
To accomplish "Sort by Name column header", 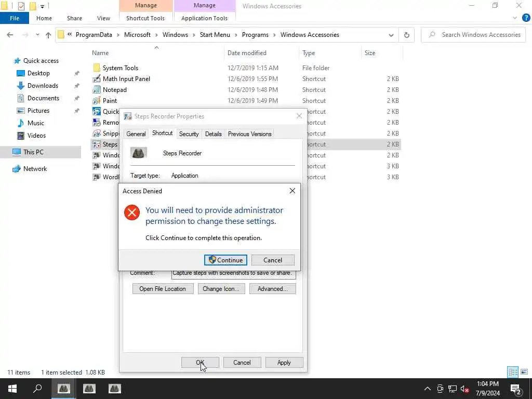I will [x=100, y=53].
